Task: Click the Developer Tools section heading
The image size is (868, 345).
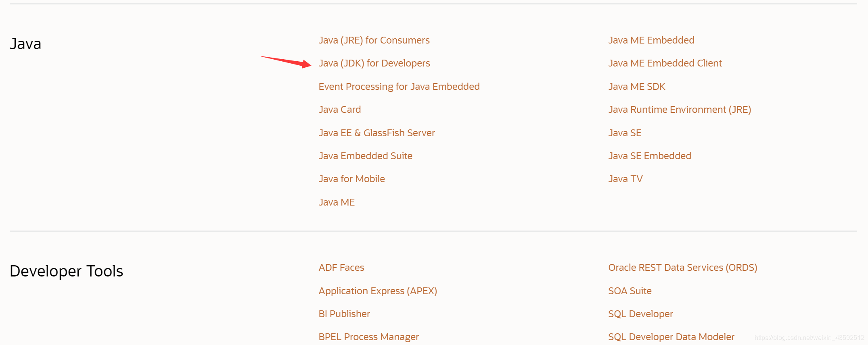Action: [66, 271]
